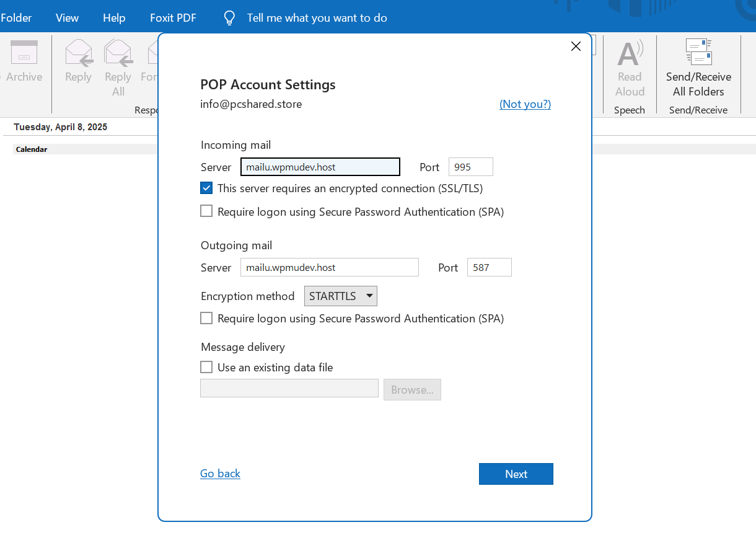756x548 pixels.
Task: Check Use an existing data file
Action: 206,367
